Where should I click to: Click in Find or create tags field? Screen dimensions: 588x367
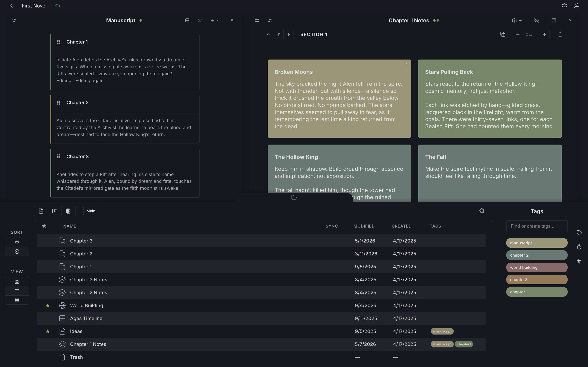(536, 226)
